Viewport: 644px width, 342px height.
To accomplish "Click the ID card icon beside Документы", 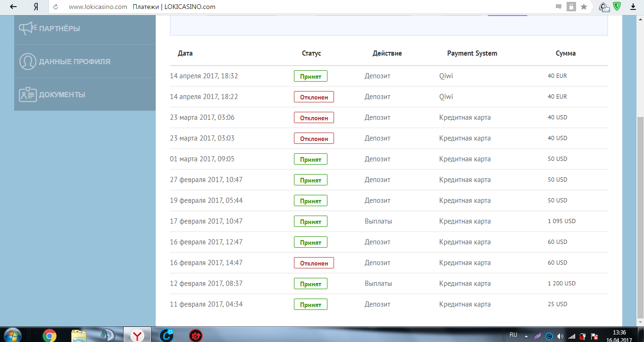I will coord(27,94).
